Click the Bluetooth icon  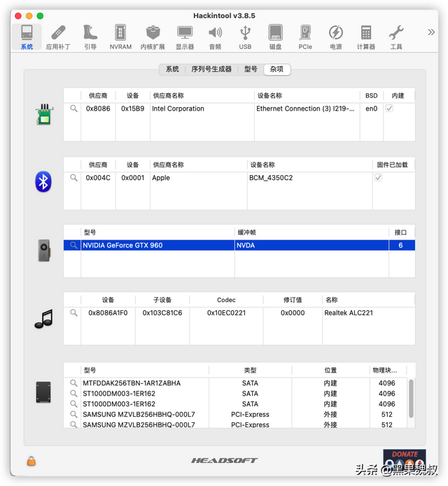coord(43,181)
